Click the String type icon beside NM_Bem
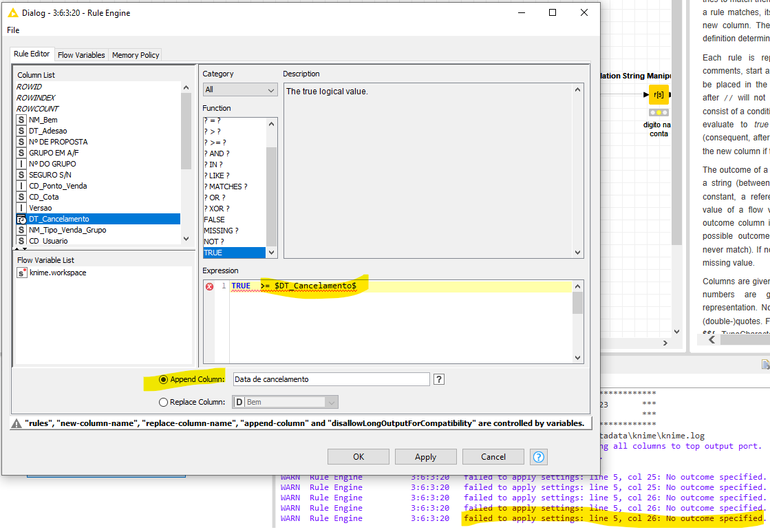Image resolution: width=770 pixels, height=532 pixels. (x=21, y=120)
